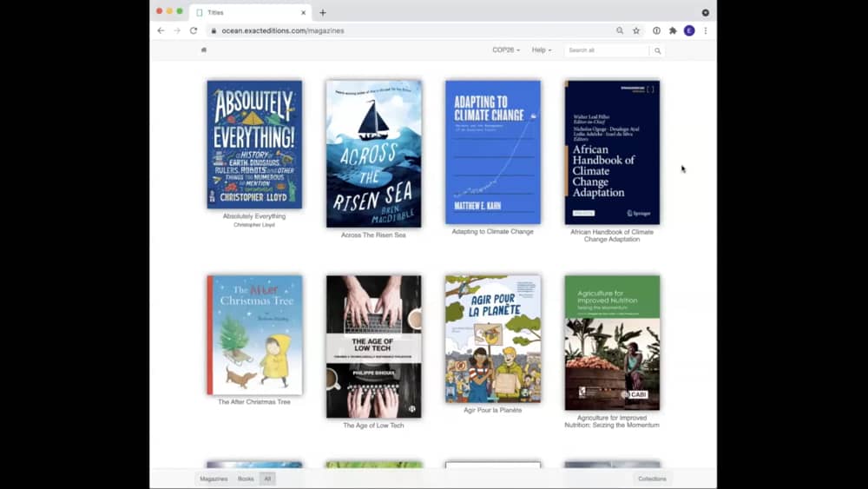Image resolution: width=868 pixels, height=489 pixels.
Task: Click the Absolutely Everything title link
Action: click(x=254, y=216)
